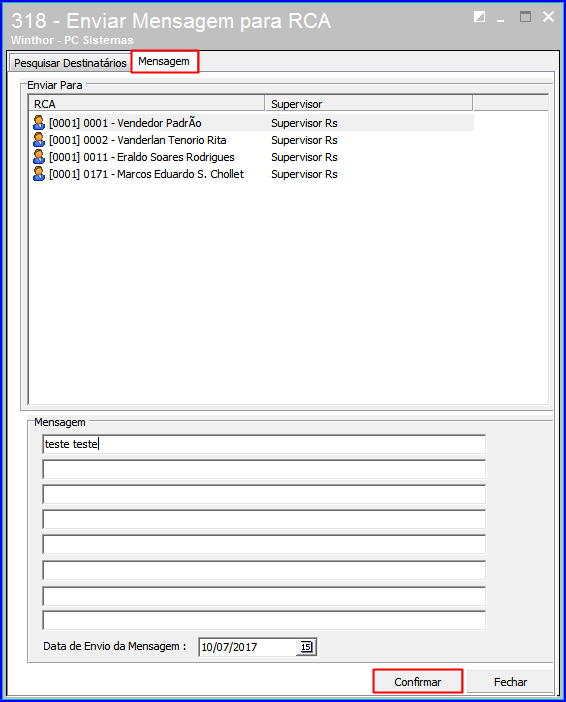Focus the second message line field
The image size is (566, 702).
pos(264,469)
